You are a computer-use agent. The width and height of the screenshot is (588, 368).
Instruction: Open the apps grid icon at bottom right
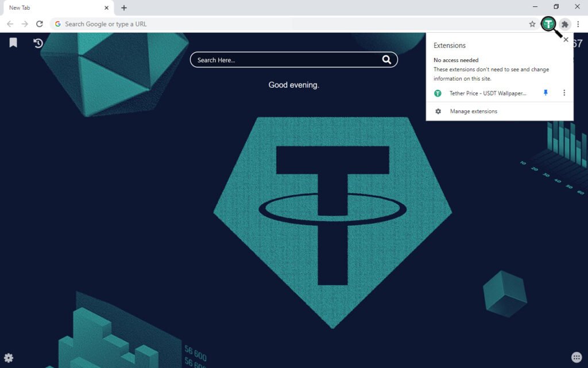click(x=577, y=358)
